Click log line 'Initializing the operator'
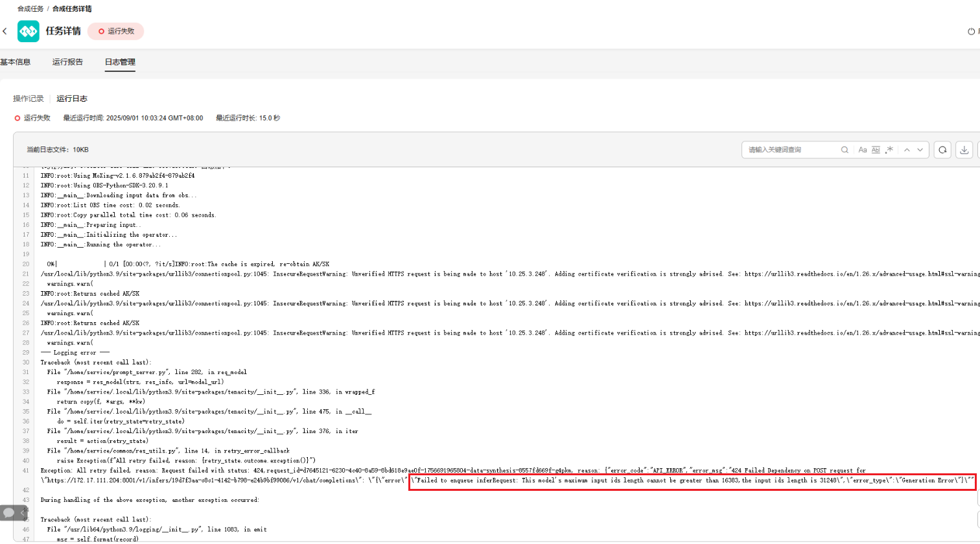Viewport: 980px width, 544px height. [109, 235]
